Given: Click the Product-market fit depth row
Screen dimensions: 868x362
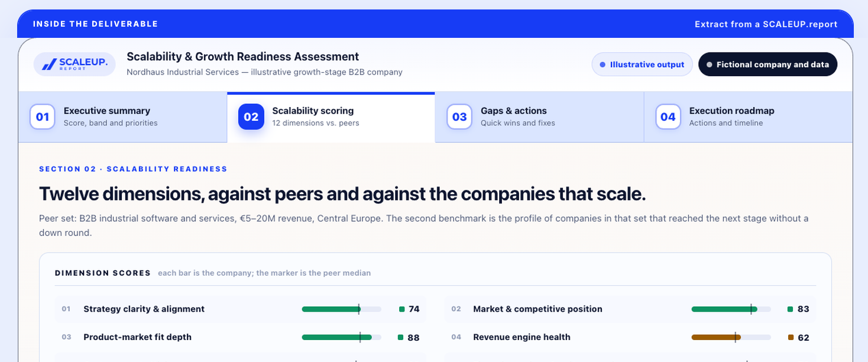Looking at the screenshot, I should point(241,337).
